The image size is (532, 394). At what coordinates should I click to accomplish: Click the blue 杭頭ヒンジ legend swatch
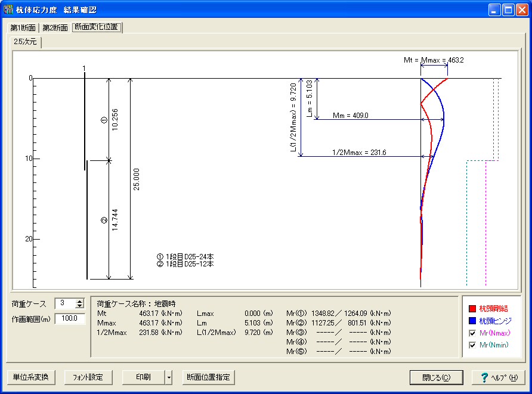pyautogui.click(x=472, y=321)
